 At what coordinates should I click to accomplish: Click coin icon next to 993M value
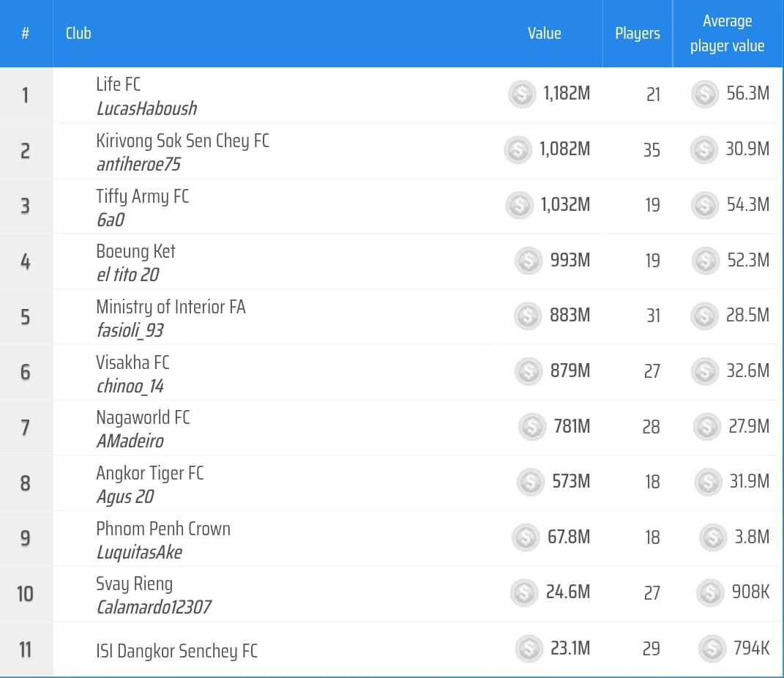tap(528, 261)
